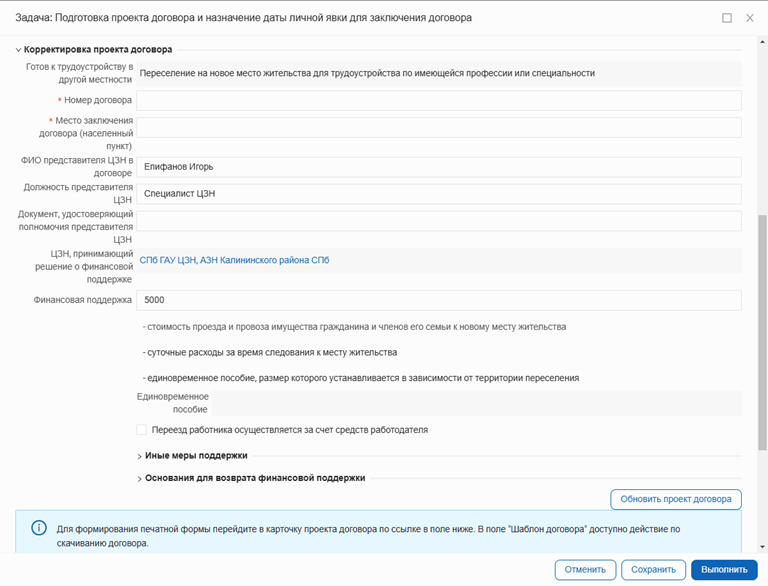Edit field containing 'Епифанов Игорь'

[438, 167]
